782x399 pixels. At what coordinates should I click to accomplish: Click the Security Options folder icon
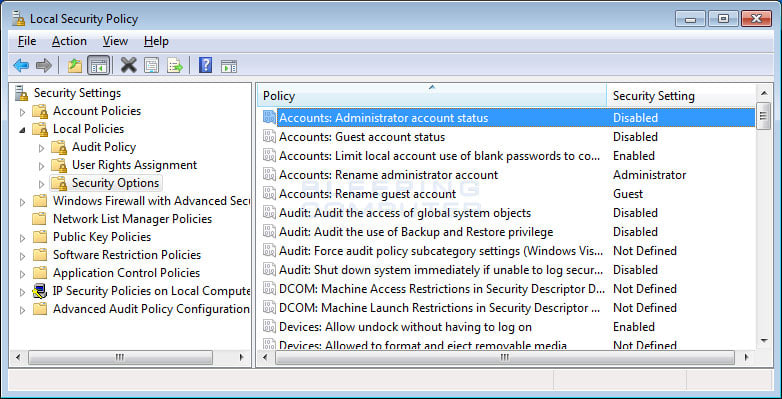pyautogui.click(x=59, y=183)
